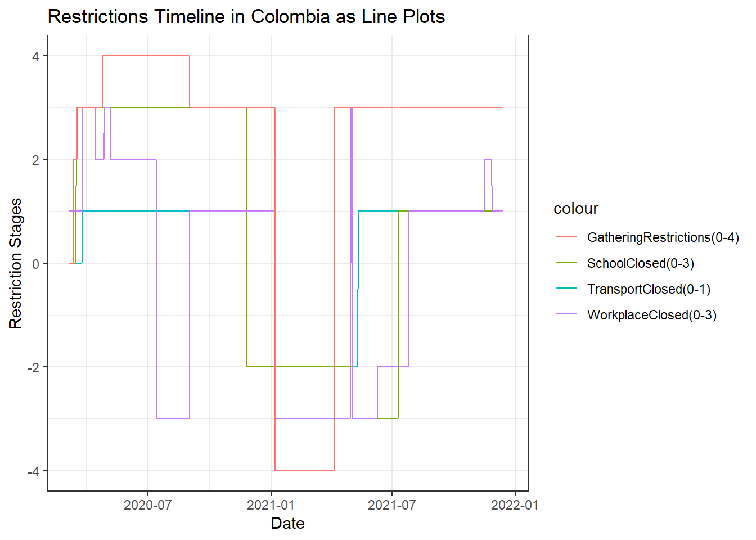Viewport: 756px width, 540px height.
Task: Click the y-axis tick label -4
Action: click(34, 471)
